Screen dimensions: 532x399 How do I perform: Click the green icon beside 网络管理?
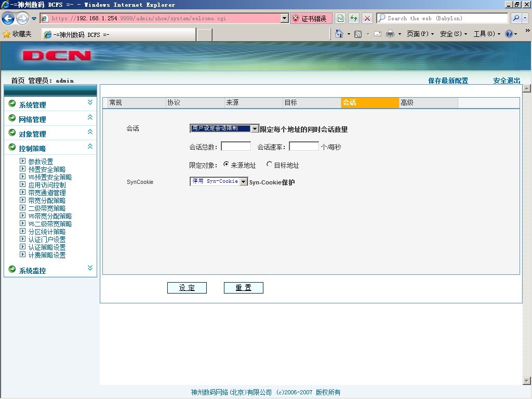pyautogui.click(x=12, y=118)
